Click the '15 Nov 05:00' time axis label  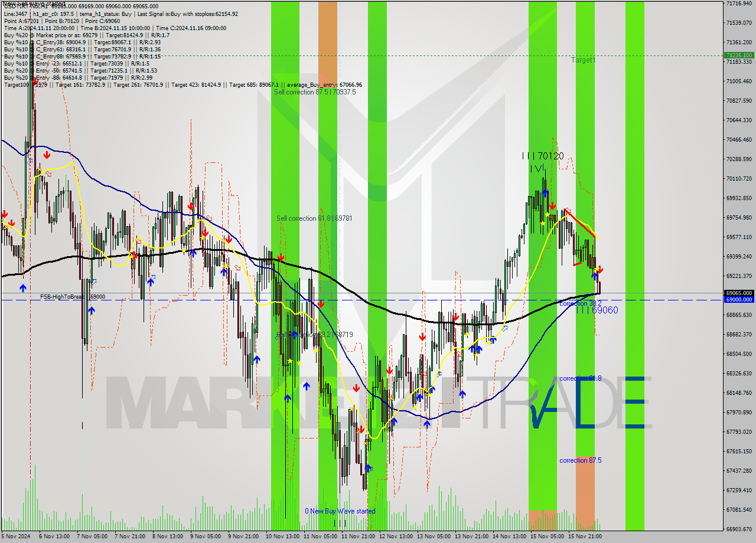tap(547, 537)
